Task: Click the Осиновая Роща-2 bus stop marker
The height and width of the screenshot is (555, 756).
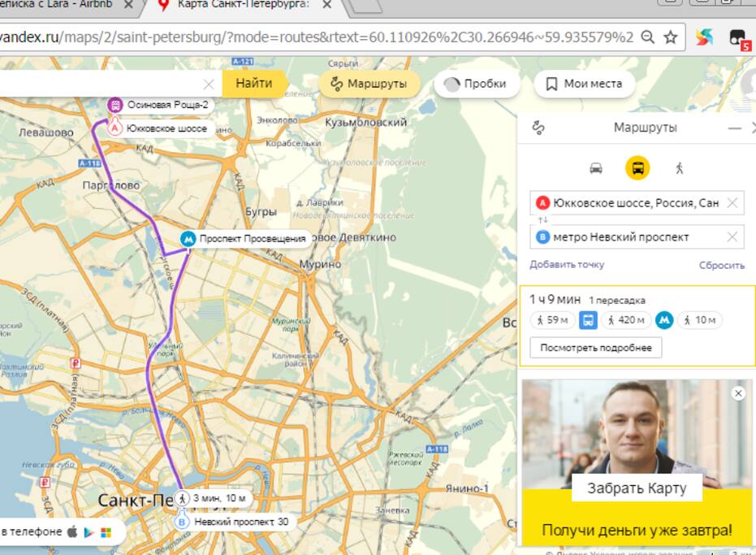Action: tap(114, 105)
